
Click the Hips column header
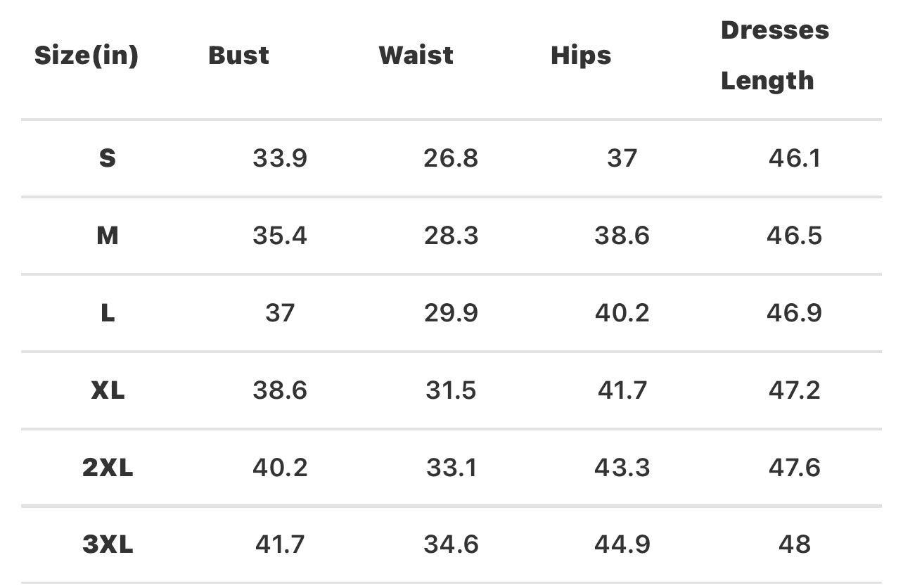(x=581, y=56)
